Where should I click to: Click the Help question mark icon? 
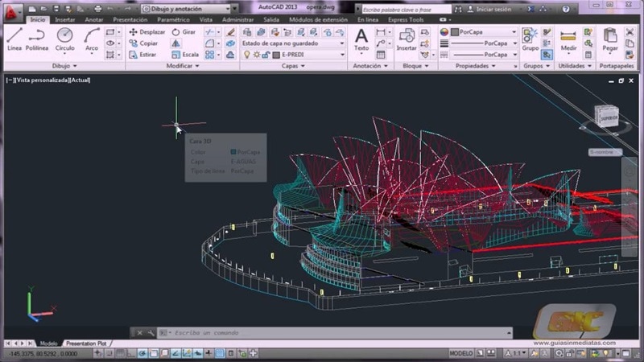566,9
